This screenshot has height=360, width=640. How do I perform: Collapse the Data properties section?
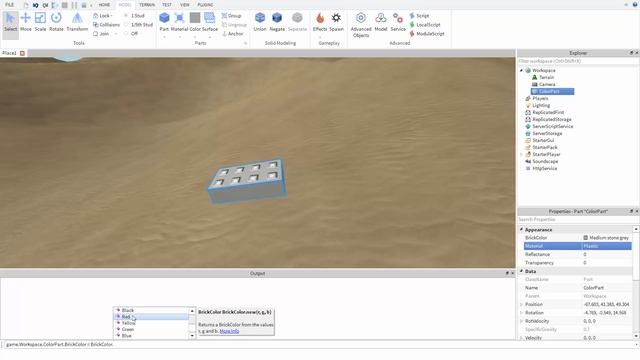pos(521,271)
